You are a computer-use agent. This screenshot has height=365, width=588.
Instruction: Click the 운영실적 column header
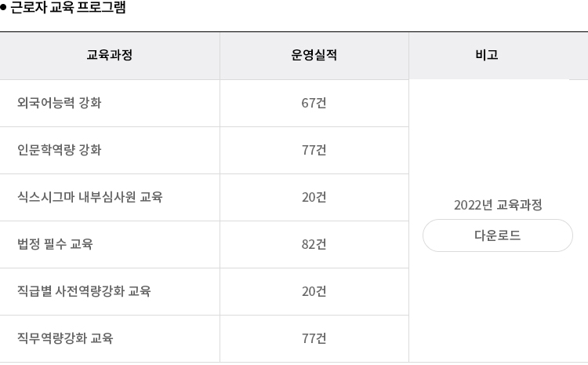pyautogui.click(x=314, y=56)
